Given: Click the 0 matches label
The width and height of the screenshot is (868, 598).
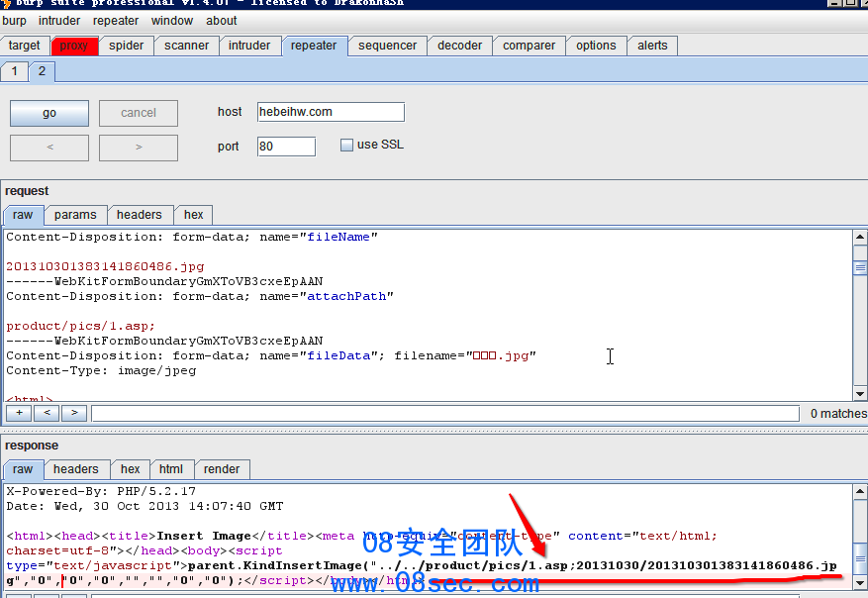Looking at the screenshot, I should coord(838,414).
